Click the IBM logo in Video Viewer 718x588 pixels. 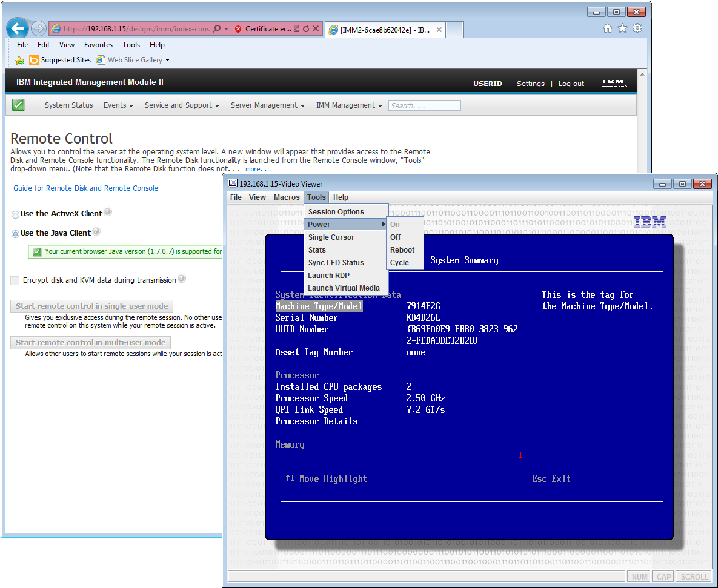[x=650, y=223]
